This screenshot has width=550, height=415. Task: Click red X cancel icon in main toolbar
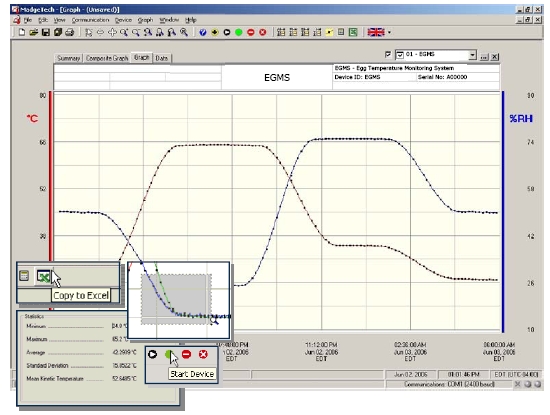tap(262, 32)
